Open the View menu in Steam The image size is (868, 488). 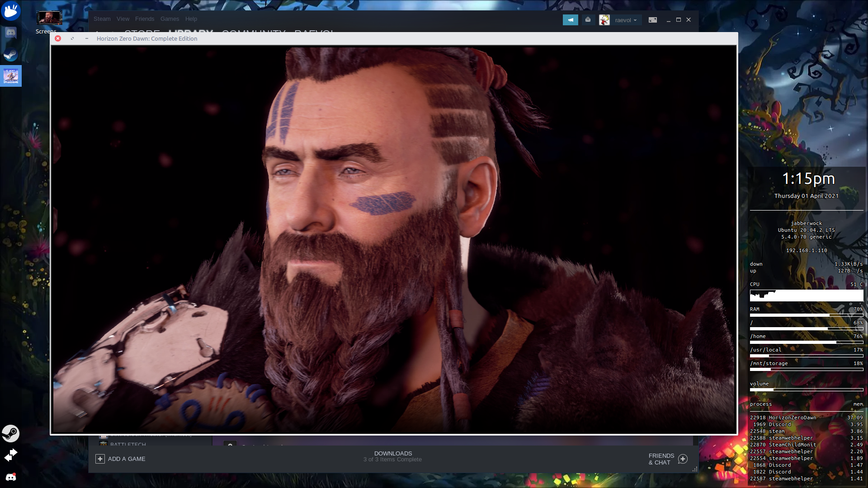pos(123,19)
